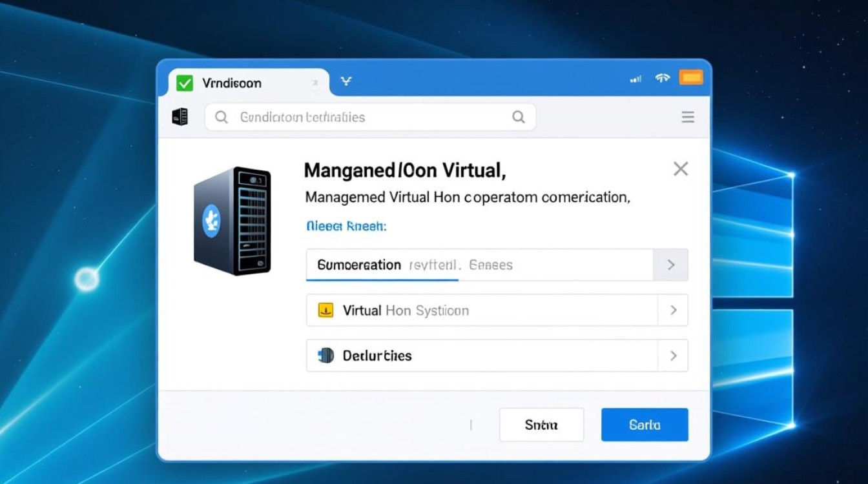
Task: Click the Wi-Fi icon in the title bar
Action: [662, 78]
